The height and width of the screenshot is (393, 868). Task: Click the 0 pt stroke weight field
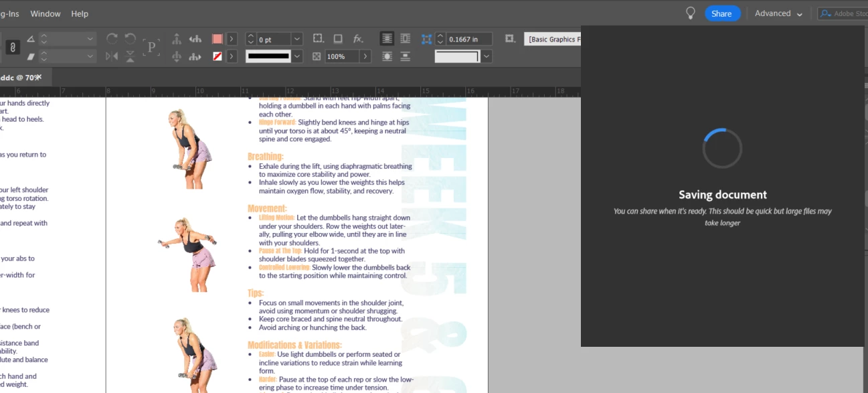click(x=273, y=40)
